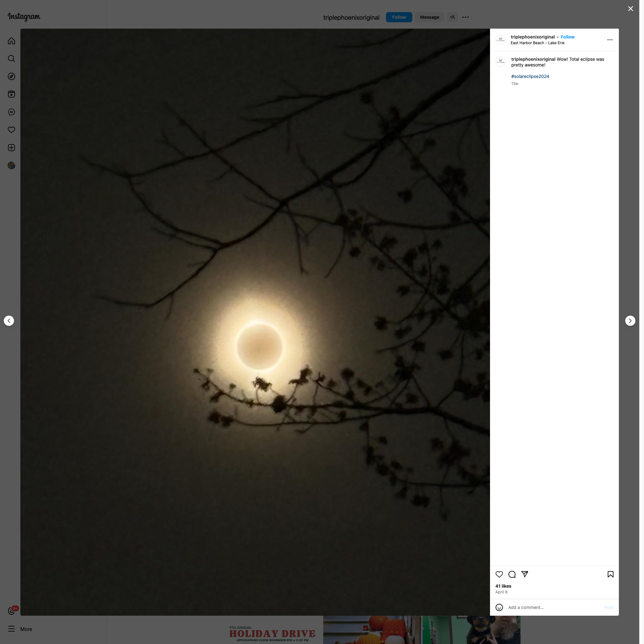
Task: Save post with bookmark icon
Action: click(610, 574)
